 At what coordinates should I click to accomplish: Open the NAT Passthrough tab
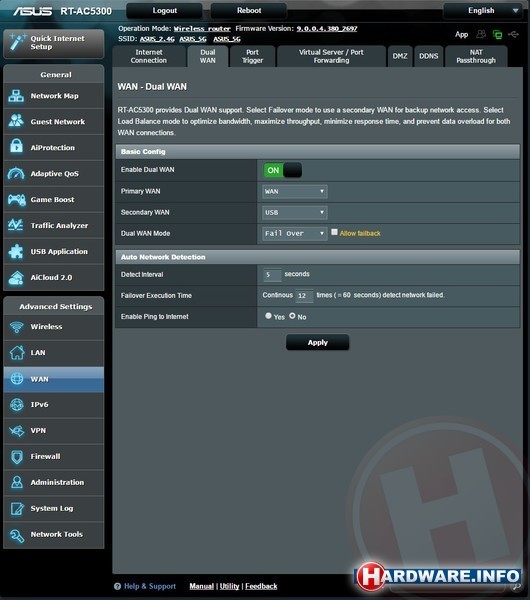[x=476, y=56]
